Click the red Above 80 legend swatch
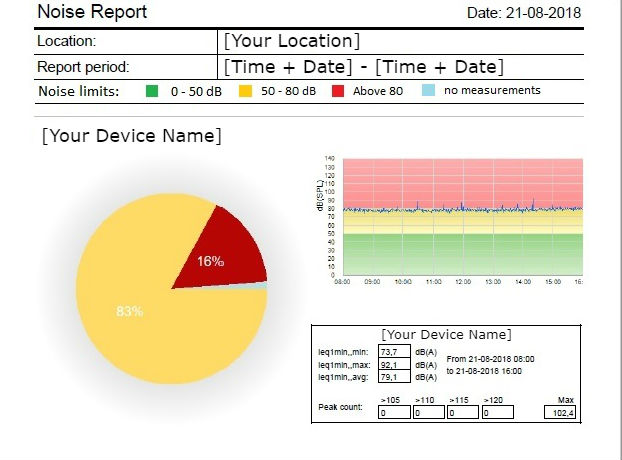Screen dimensions: 622x460 (337, 91)
